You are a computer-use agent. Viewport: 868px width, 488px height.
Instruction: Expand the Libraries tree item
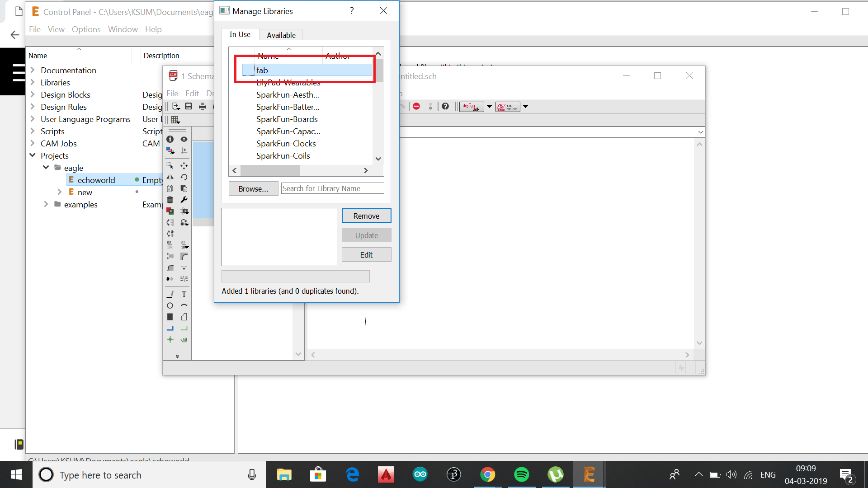click(33, 82)
